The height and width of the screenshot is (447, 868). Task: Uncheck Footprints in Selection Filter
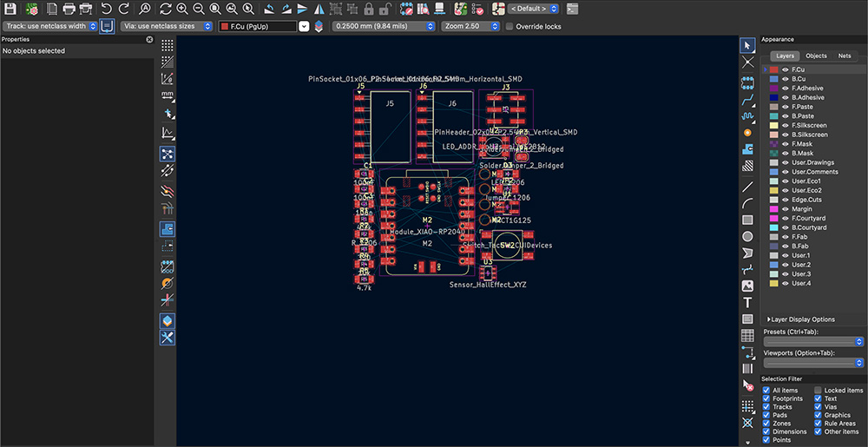(766, 398)
